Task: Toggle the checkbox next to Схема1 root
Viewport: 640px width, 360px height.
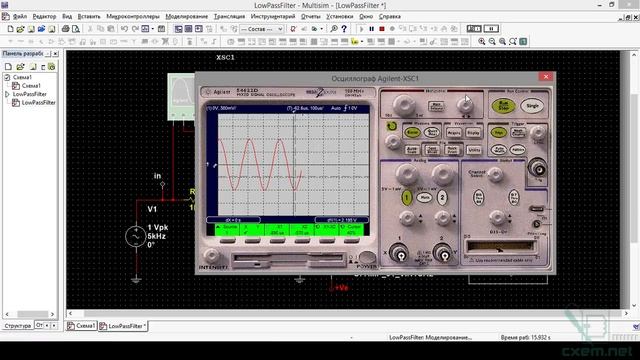Action: click(7, 77)
